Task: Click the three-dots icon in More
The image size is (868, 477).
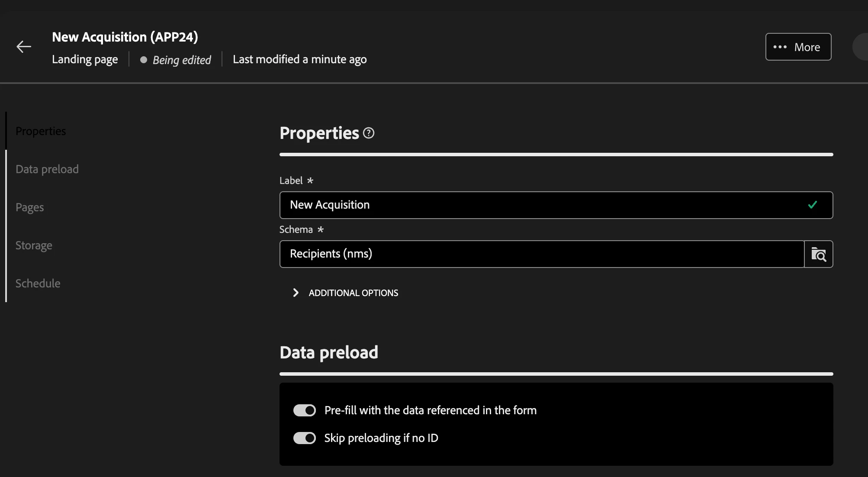Action: click(780, 47)
